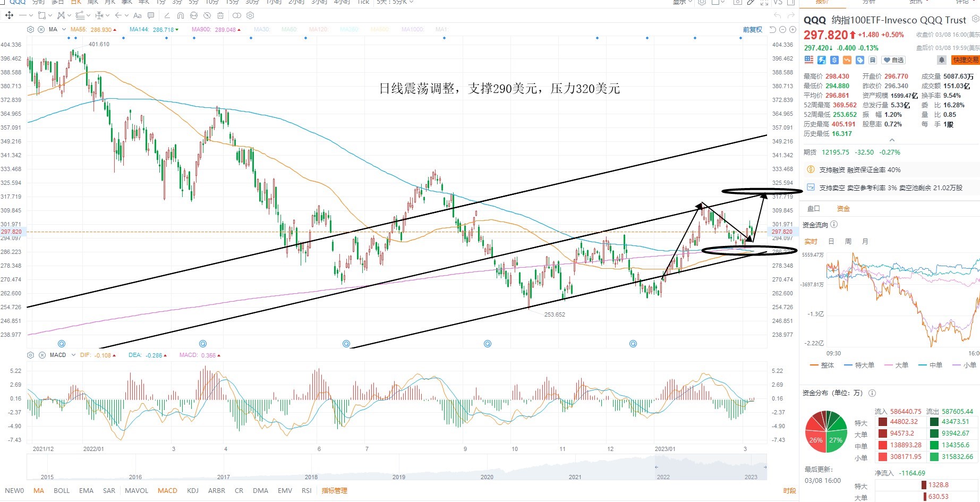Click the zoom in plus circle icon
This screenshot has width=980, height=502.
point(792,30)
